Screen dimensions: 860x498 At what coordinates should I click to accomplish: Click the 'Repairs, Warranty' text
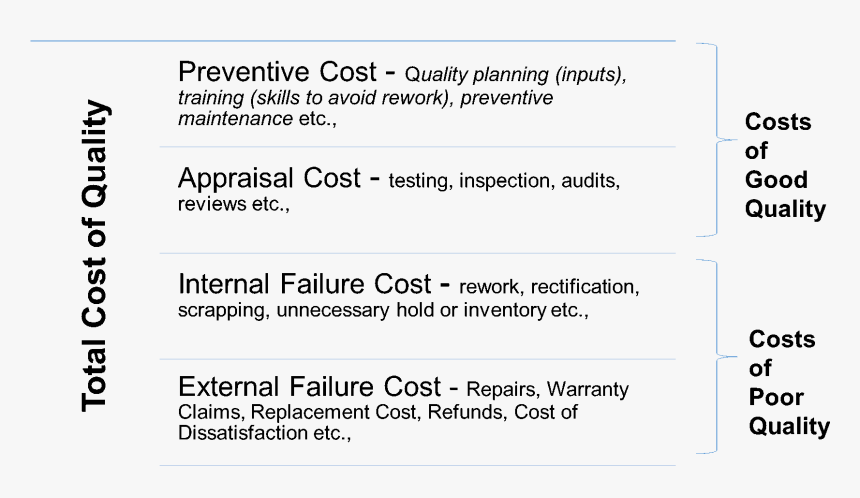(547, 389)
